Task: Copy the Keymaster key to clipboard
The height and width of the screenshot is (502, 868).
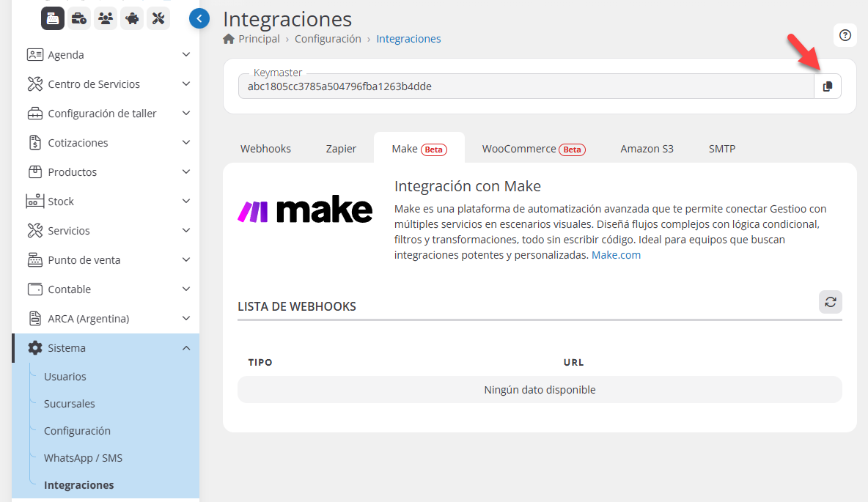Action: pyautogui.click(x=828, y=86)
